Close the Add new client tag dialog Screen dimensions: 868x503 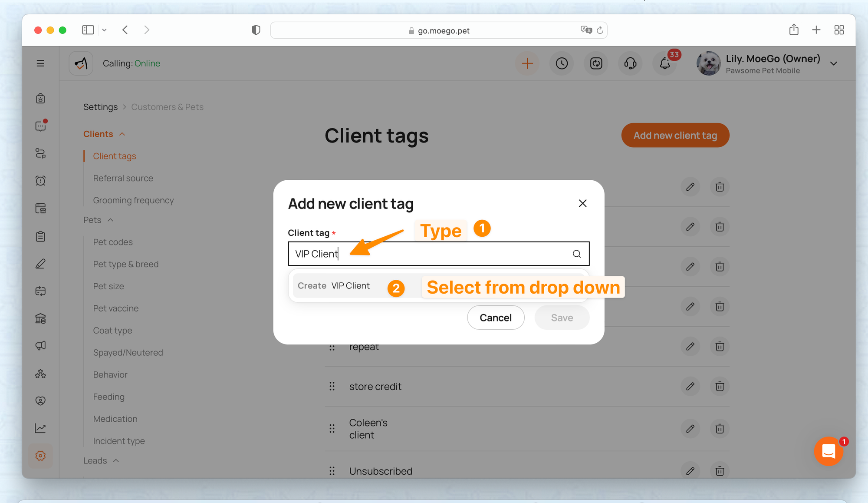[x=582, y=203]
